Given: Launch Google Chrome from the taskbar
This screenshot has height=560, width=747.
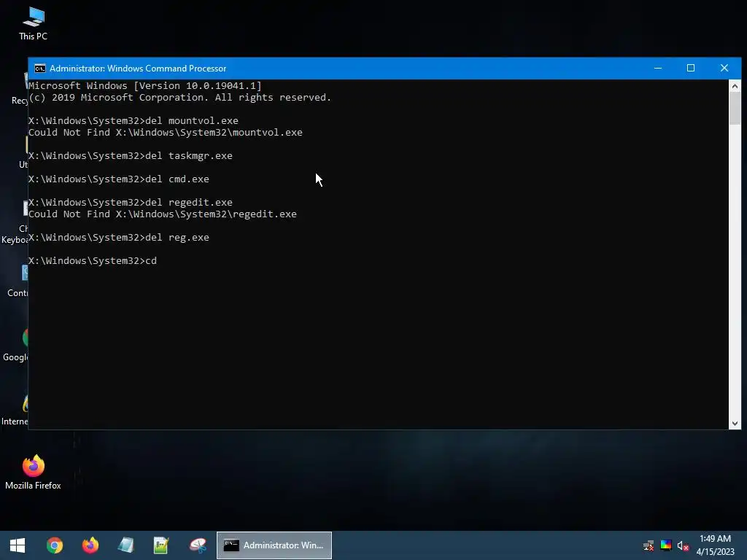Looking at the screenshot, I should click(x=54, y=545).
